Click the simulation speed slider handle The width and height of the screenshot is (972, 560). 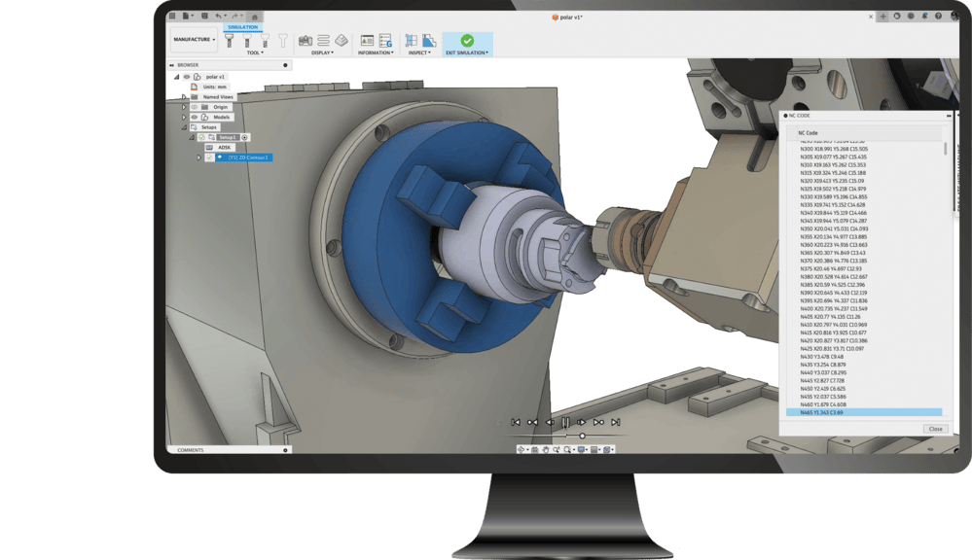(x=582, y=437)
